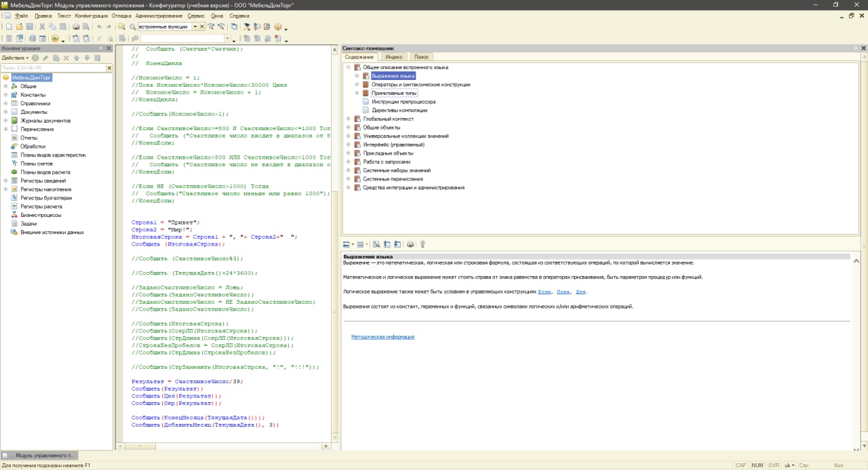Expand the Справочники tree node
This screenshot has width=868, height=470.
[5, 104]
